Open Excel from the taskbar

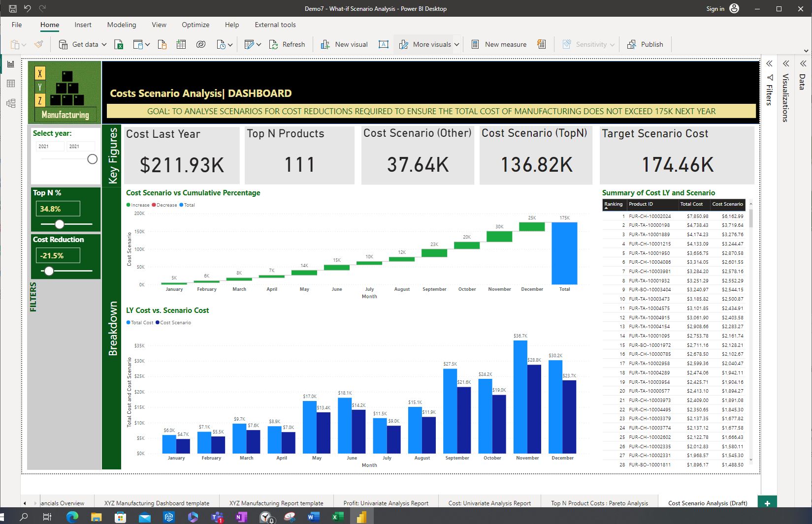tap(338, 517)
